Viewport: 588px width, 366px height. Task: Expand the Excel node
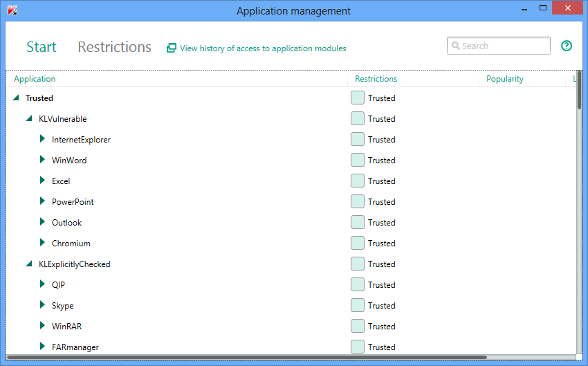click(x=42, y=181)
